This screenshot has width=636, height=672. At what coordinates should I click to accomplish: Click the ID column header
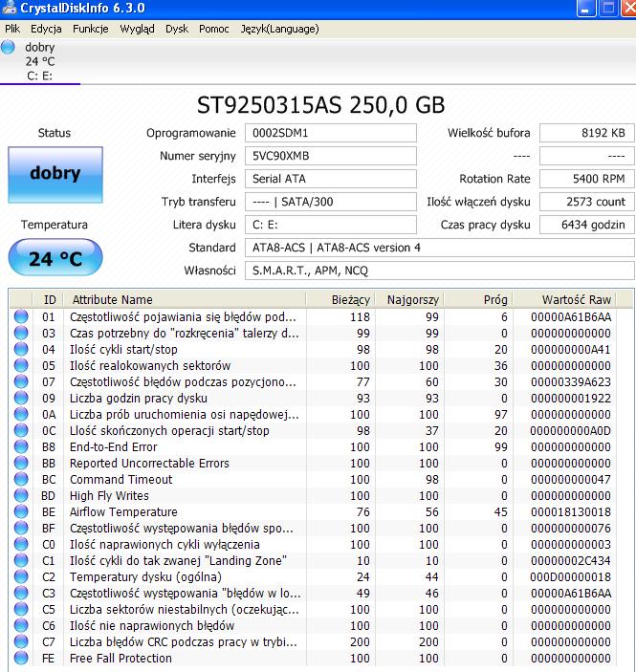point(48,299)
